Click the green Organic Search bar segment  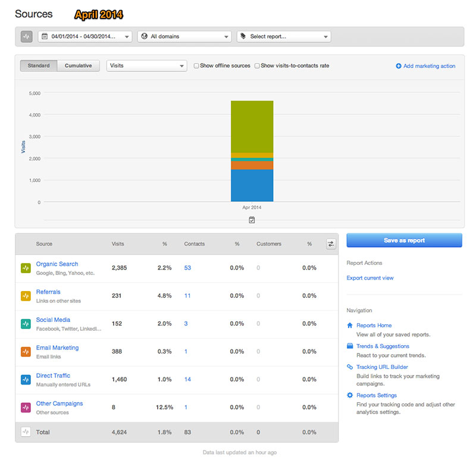(x=252, y=126)
